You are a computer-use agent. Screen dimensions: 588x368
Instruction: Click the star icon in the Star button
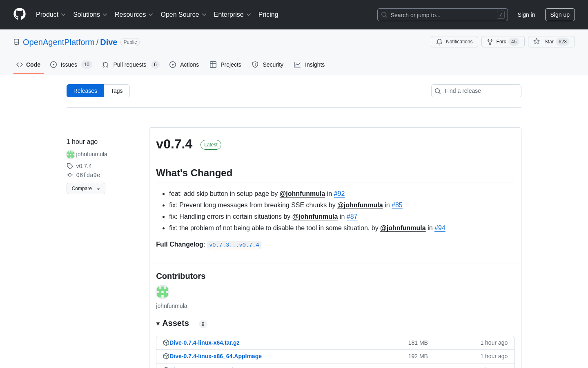coord(537,41)
